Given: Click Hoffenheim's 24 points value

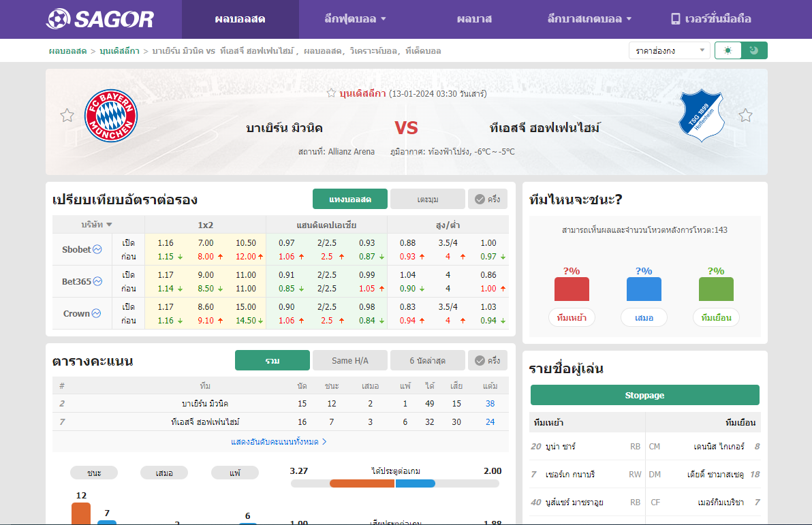Looking at the screenshot, I should point(490,422).
